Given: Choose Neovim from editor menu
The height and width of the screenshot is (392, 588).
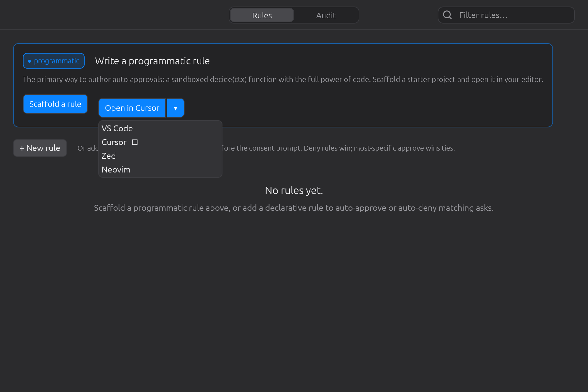Looking at the screenshot, I should pyautogui.click(x=160, y=170).
